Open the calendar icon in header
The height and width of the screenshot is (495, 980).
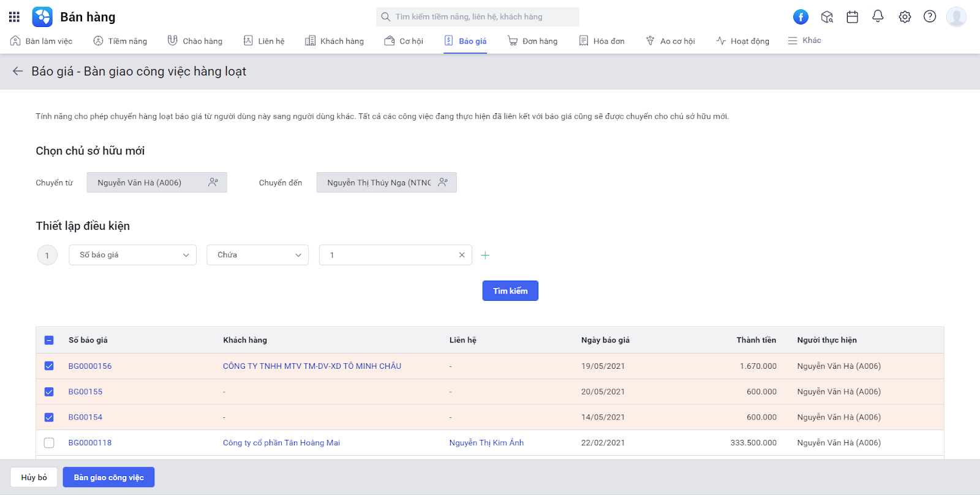852,17
